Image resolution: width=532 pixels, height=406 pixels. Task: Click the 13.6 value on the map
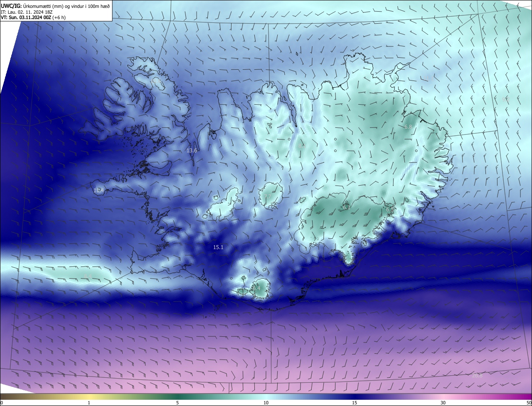pyautogui.click(x=192, y=151)
